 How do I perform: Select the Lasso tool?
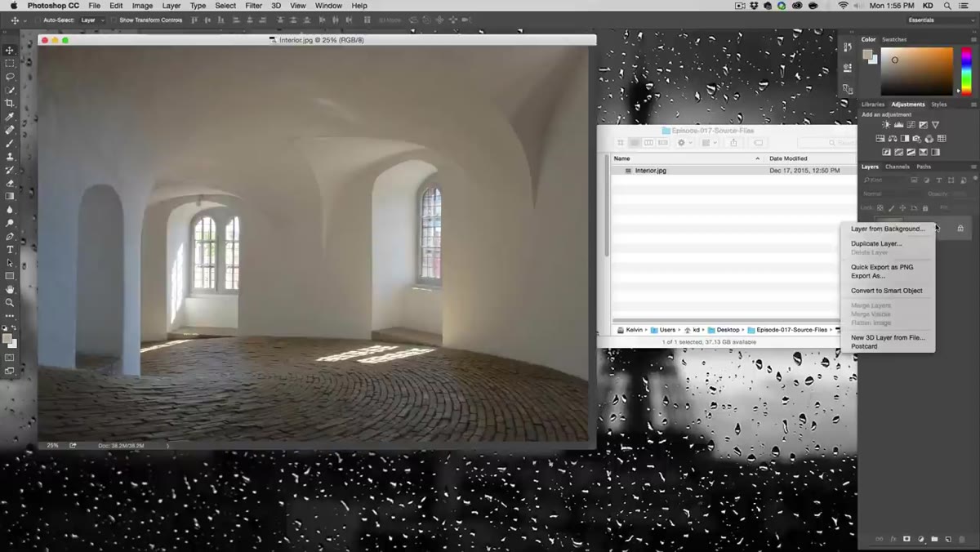(x=10, y=76)
